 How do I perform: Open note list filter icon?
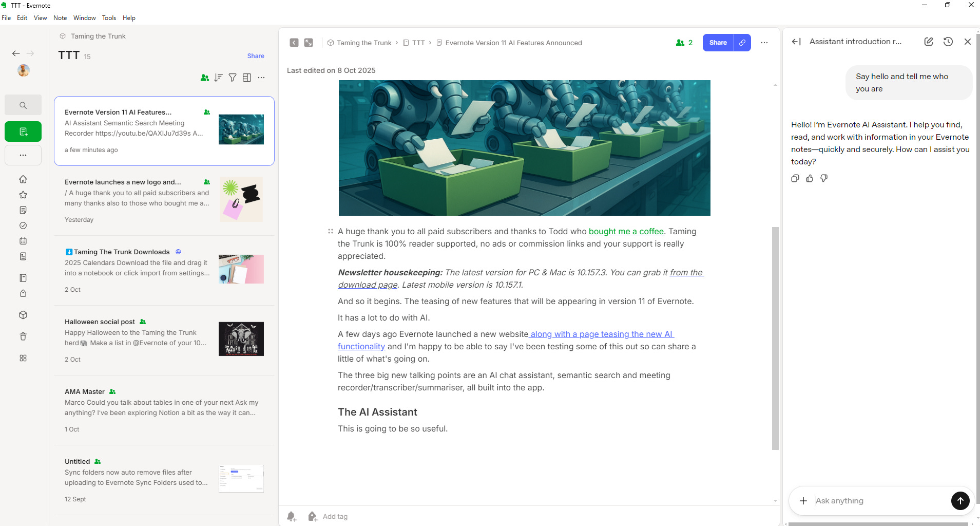pos(233,78)
